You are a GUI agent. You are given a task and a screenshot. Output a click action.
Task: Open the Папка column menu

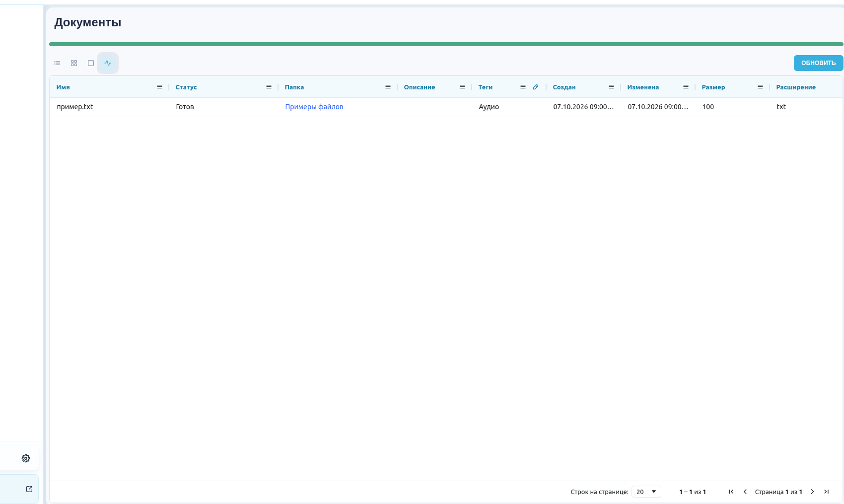click(x=388, y=87)
